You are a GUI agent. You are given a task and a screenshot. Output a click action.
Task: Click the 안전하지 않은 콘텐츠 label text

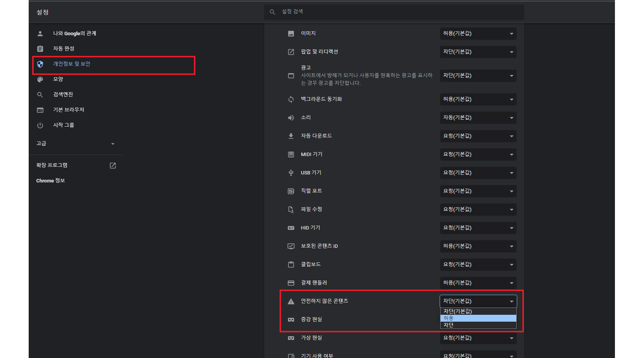click(324, 301)
